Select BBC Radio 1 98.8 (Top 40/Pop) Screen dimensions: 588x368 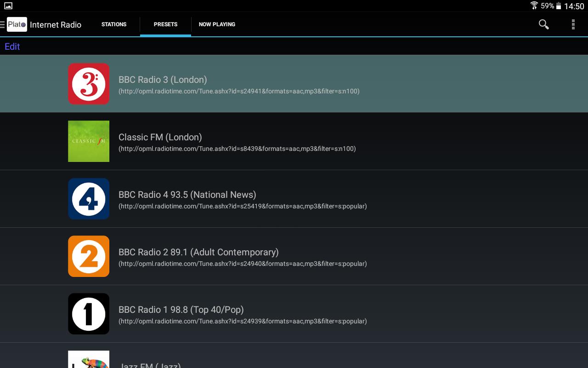pos(294,314)
